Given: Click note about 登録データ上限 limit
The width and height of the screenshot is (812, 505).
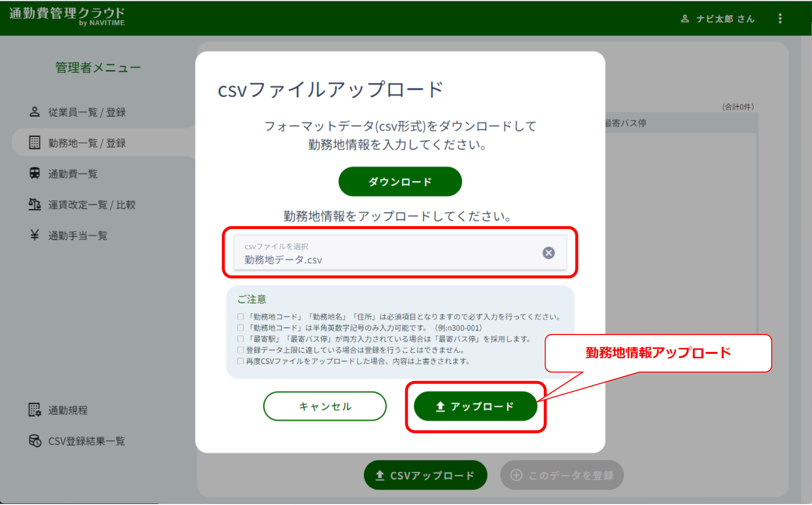Looking at the screenshot, I should point(352,350).
